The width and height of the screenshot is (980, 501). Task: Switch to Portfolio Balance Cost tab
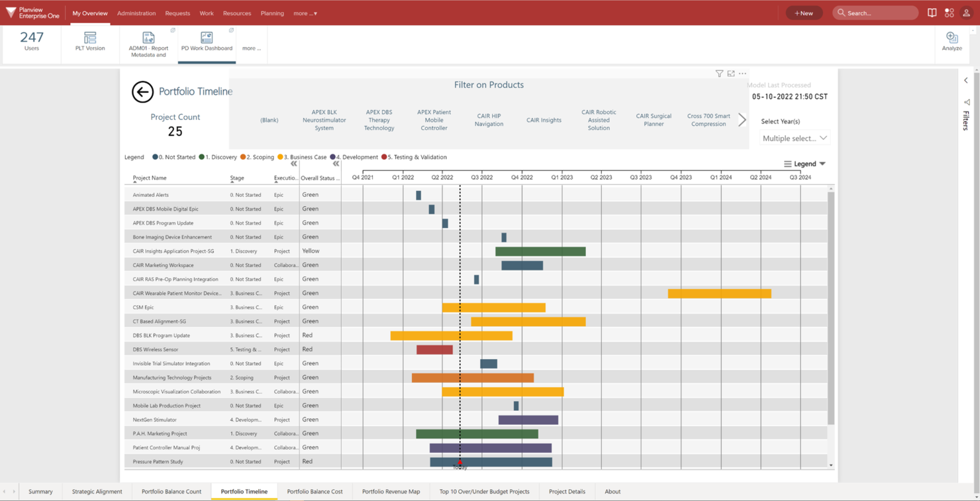coord(315,492)
